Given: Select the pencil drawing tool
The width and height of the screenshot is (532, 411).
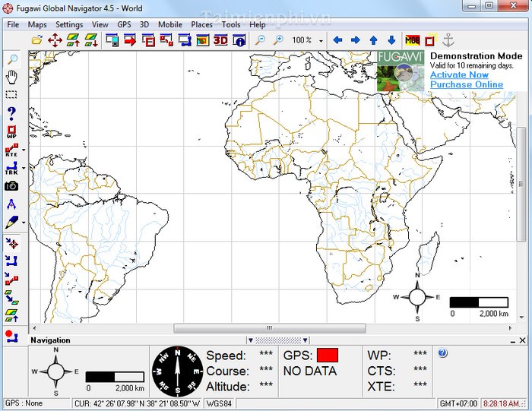Looking at the screenshot, I should 11,222.
